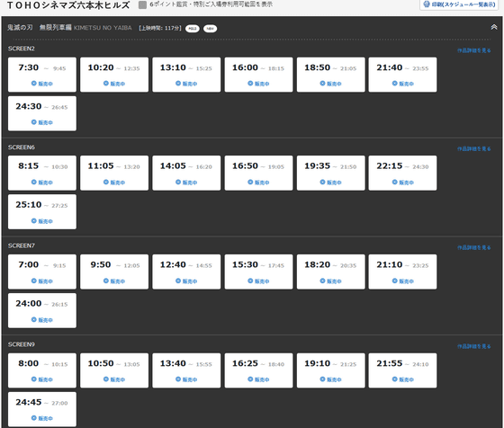Click the on-sale icon under 13:10 showtime
Image resolution: width=504 pixels, height=428 pixels.
178,83
